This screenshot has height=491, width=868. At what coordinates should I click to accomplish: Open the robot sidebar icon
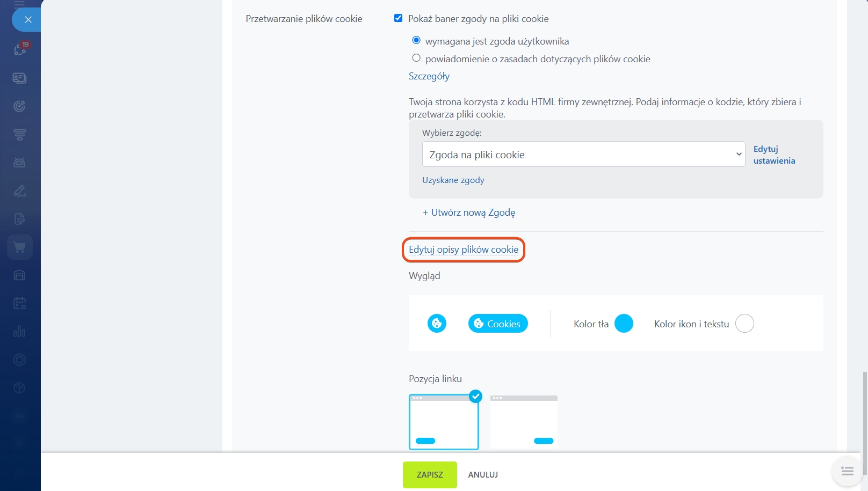tap(20, 163)
